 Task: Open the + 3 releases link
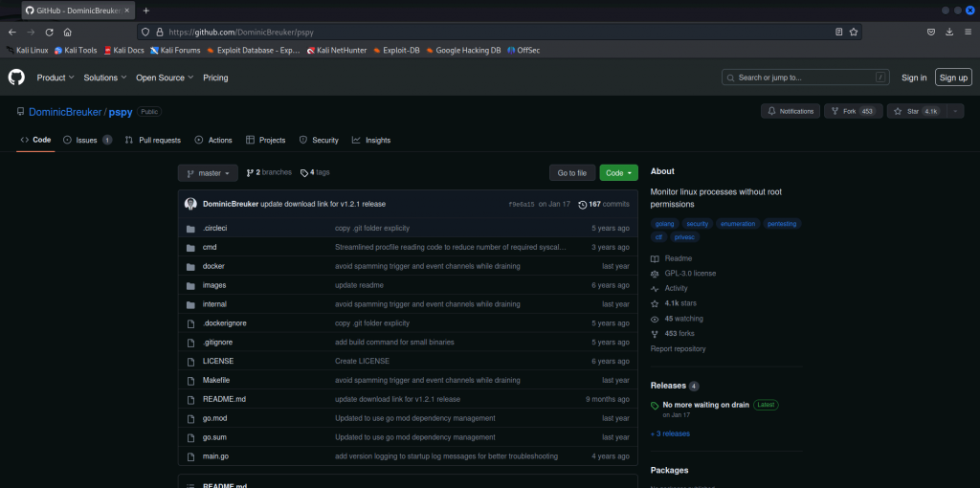[x=670, y=433]
